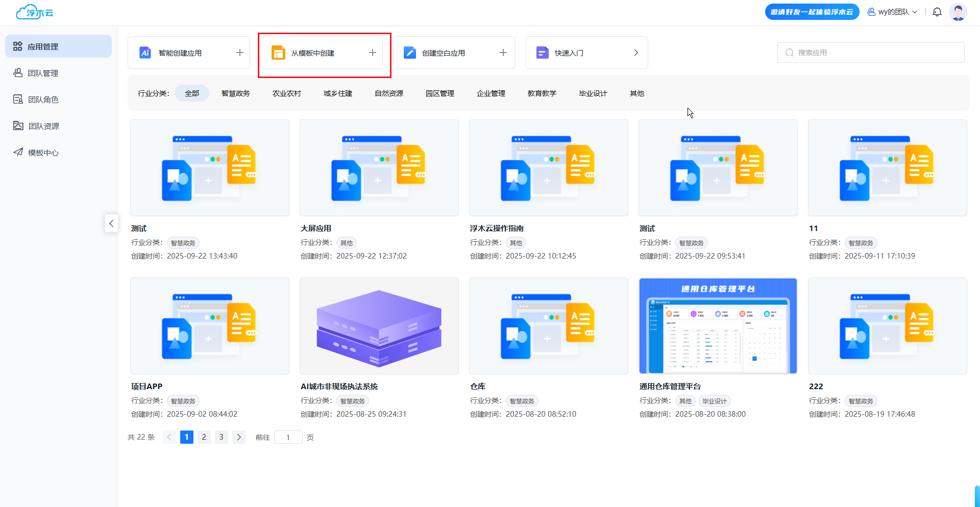Open 团队资源 in the sidebar

(x=43, y=126)
